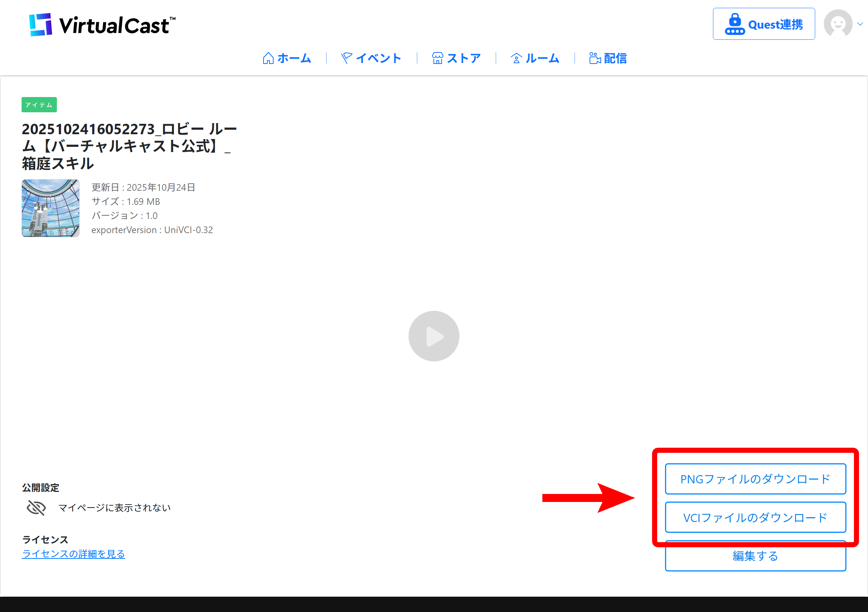
Task: Click the broadcast camera icon
Action: [595, 58]
